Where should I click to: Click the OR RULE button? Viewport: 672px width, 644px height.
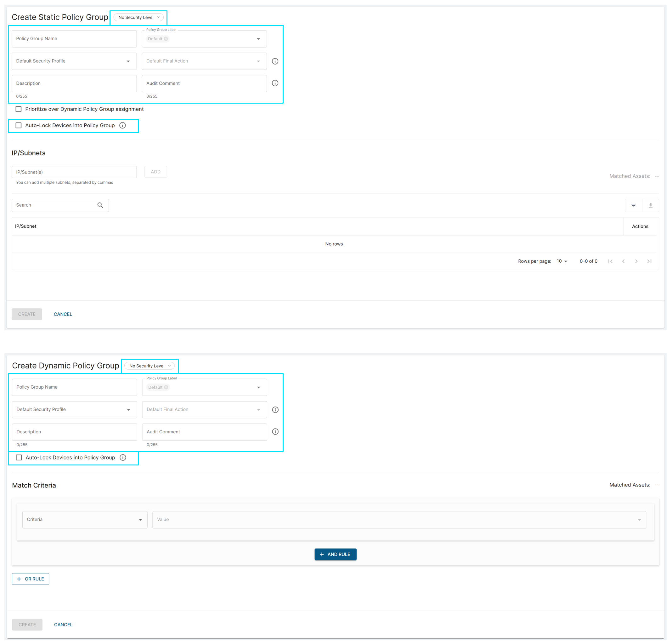click(31, 579)
